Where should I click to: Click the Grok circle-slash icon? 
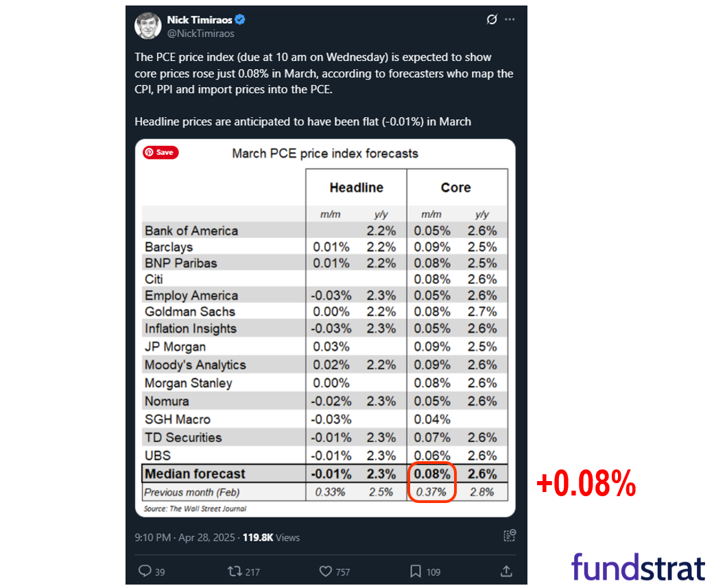(492, 20)
